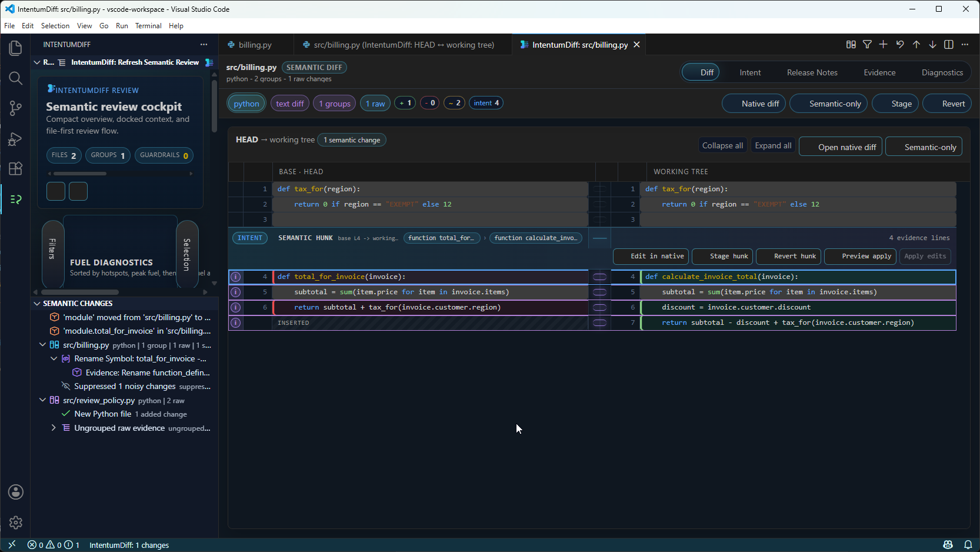Switch to the billing.py editor tab

tap(255, 45)
